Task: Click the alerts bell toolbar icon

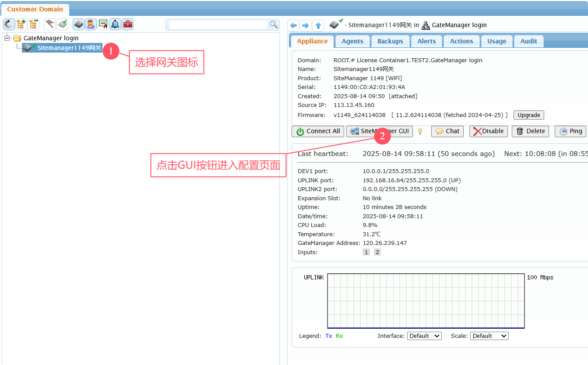Action: (115, 24)
